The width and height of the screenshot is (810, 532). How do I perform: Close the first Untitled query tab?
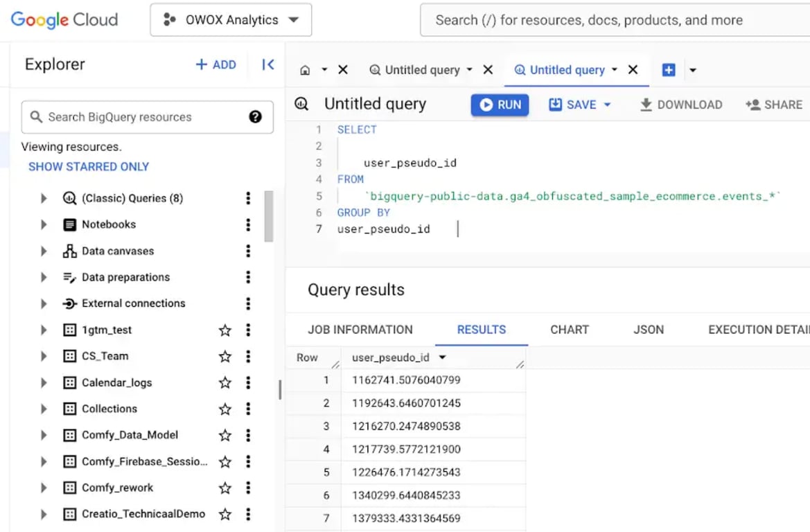[488, 70]
